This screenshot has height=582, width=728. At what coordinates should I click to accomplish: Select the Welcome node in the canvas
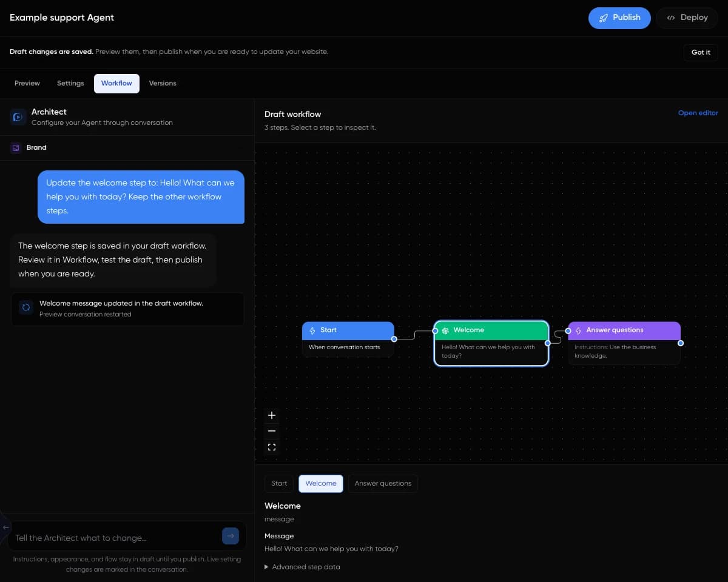(x=491, y=343)
